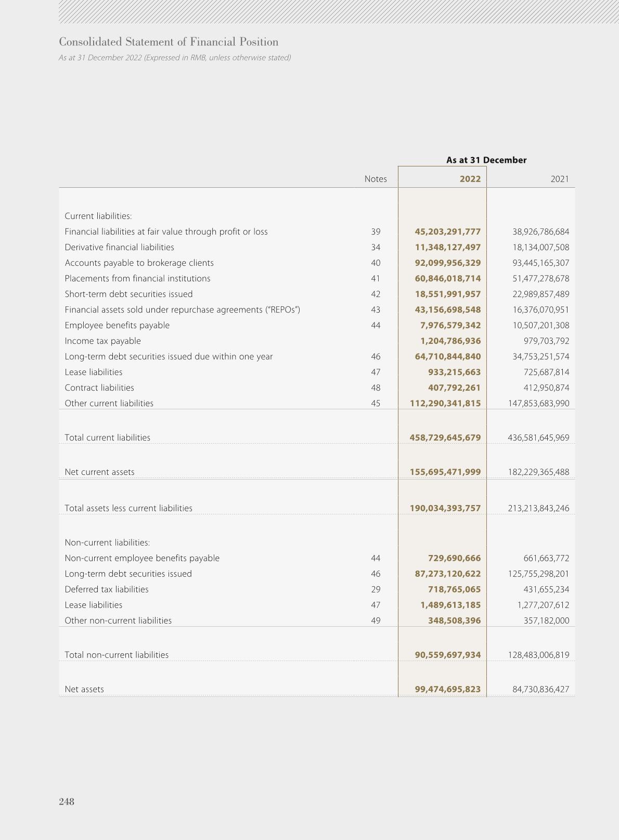Click the 'Deferred tax liabilities' label

coord(106,589)
